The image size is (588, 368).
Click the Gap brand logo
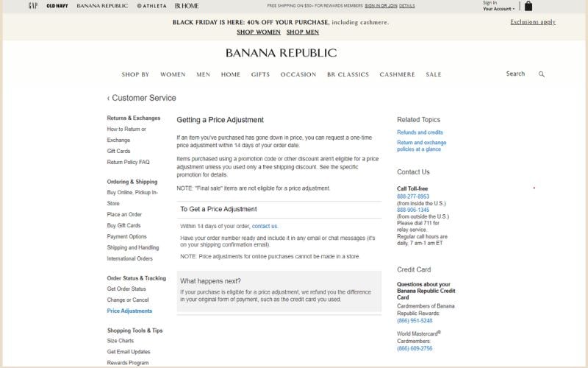(x=33, y=6)
